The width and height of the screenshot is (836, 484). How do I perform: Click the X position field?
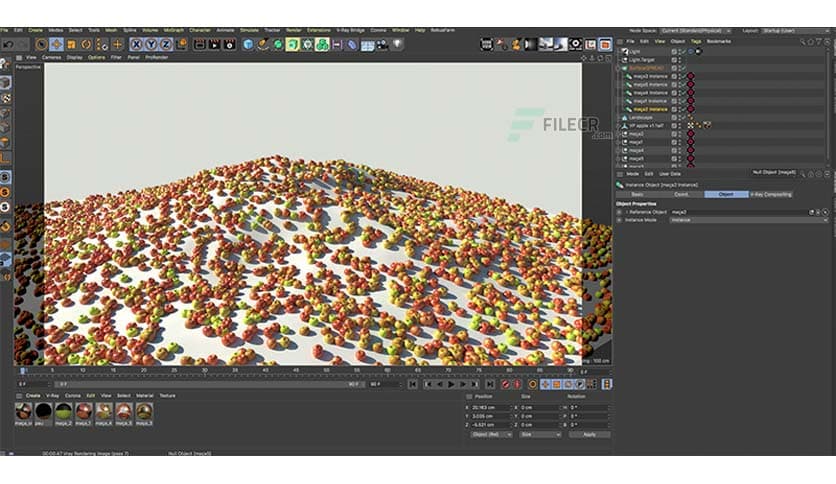491,407
